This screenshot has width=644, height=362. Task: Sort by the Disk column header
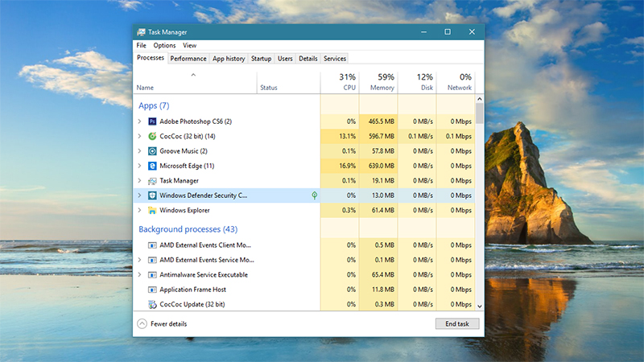pos(417,82)
